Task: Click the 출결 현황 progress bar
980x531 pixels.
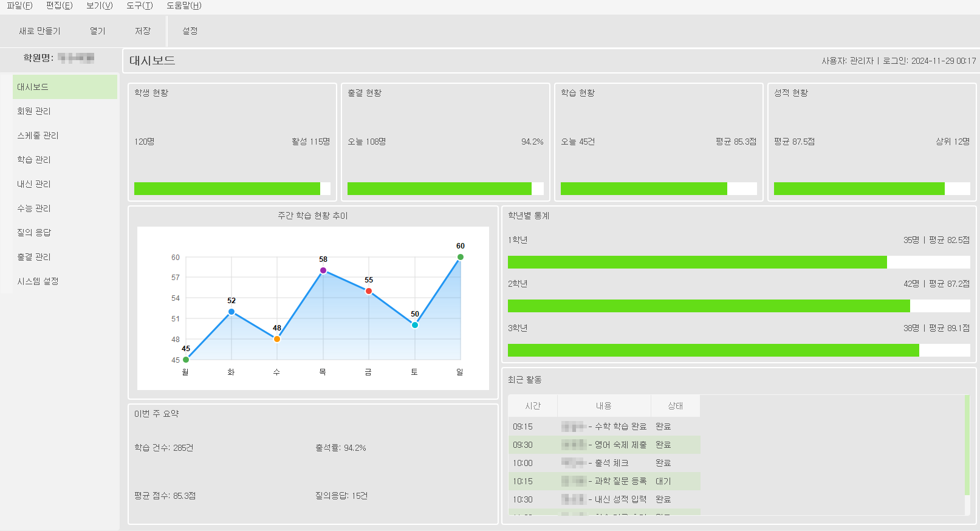Action: [445, 189]
